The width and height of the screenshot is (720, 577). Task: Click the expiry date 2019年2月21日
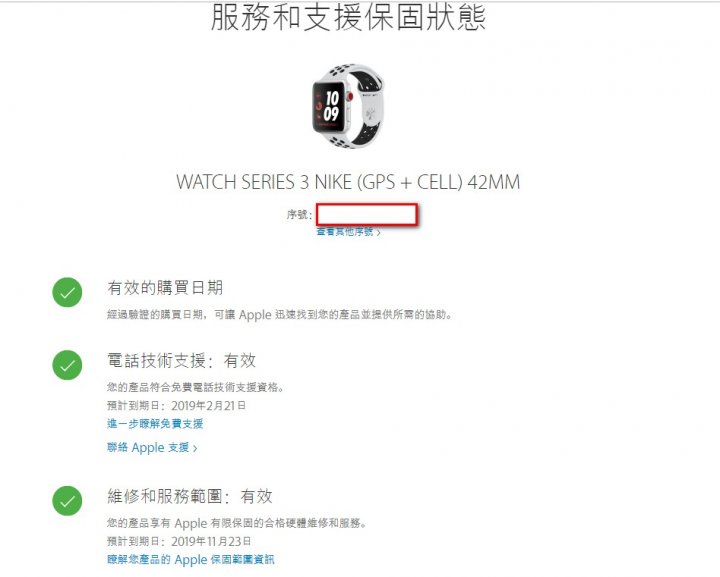(208, 405)
